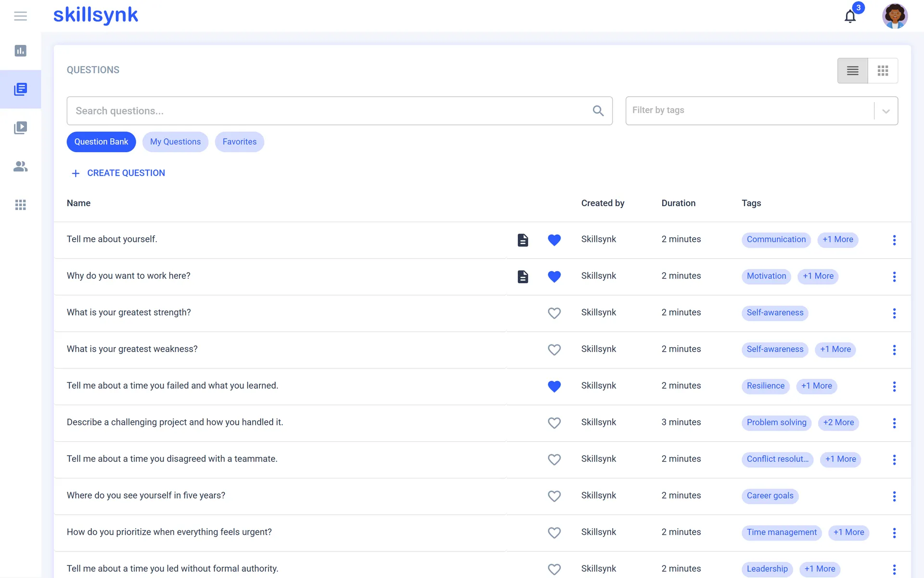Focus the Search questions input field
The image size is (924, 578).
(x=339, y=111)
